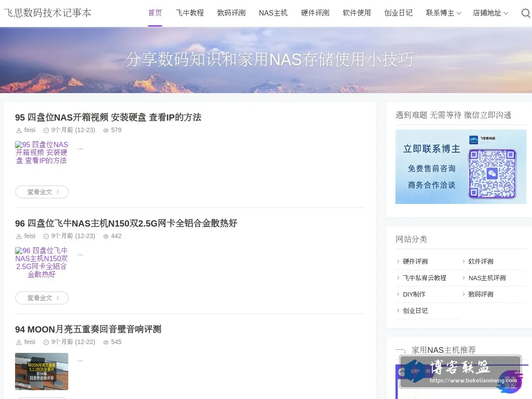532x399 pixels.
Task: Click site title 飞思数码技术记事本
Action: point(47,13)
